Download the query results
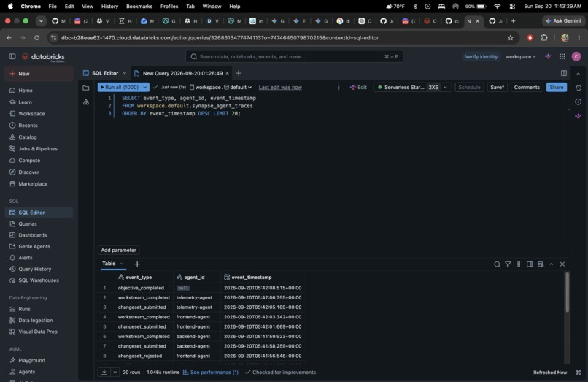588x382 pixels. pyautogui.click(x=104, y=373)
